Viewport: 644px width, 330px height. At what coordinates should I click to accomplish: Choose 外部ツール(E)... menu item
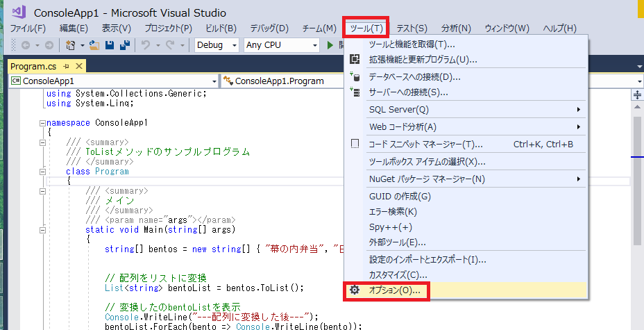pyautogui.click(x=466, y=242)
